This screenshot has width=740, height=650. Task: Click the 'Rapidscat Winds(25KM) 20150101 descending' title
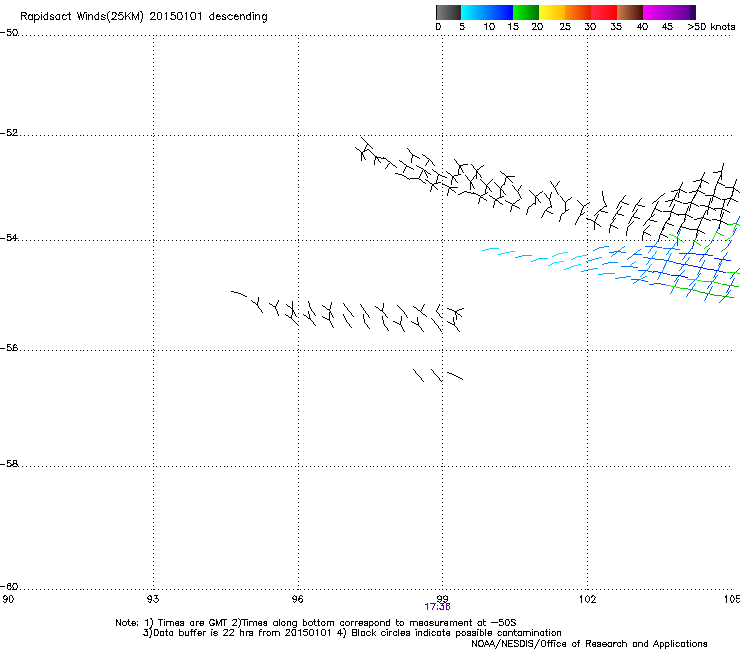[x=143, y=16]
